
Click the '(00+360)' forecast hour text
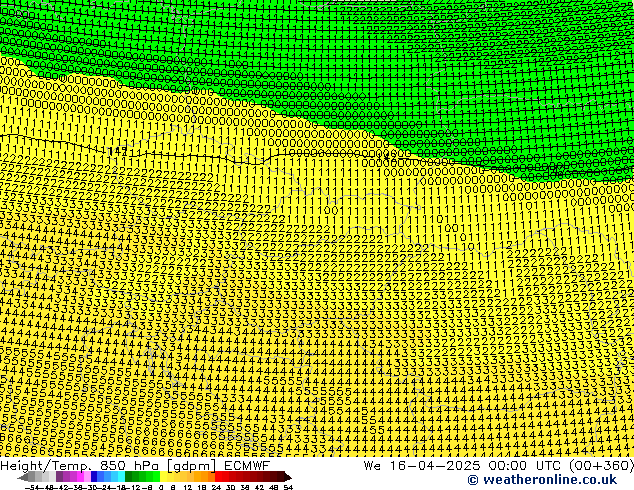tap(601, 466)
